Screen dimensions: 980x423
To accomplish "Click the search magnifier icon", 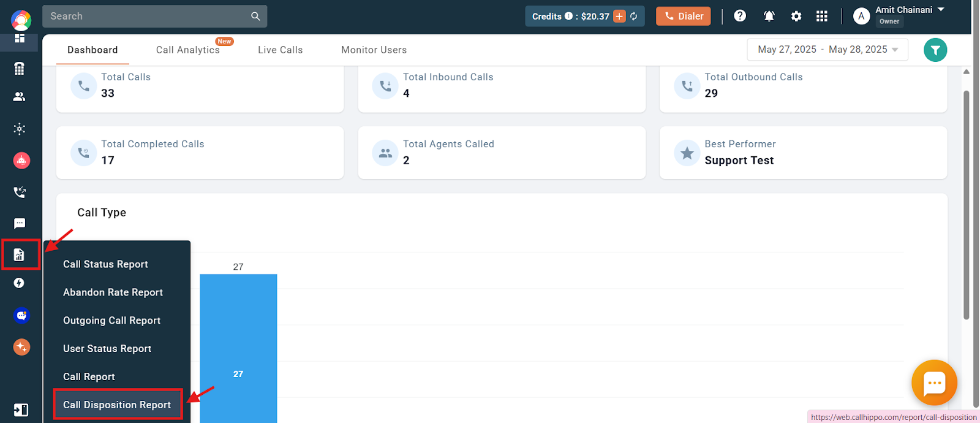I will [x=255, y=17].
